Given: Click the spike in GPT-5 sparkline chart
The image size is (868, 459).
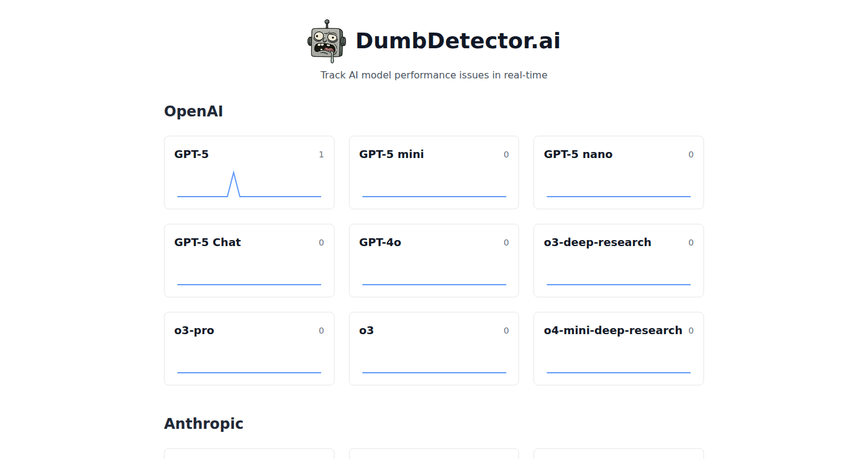Looking at the screenshot, I should [x=234, y=184].
